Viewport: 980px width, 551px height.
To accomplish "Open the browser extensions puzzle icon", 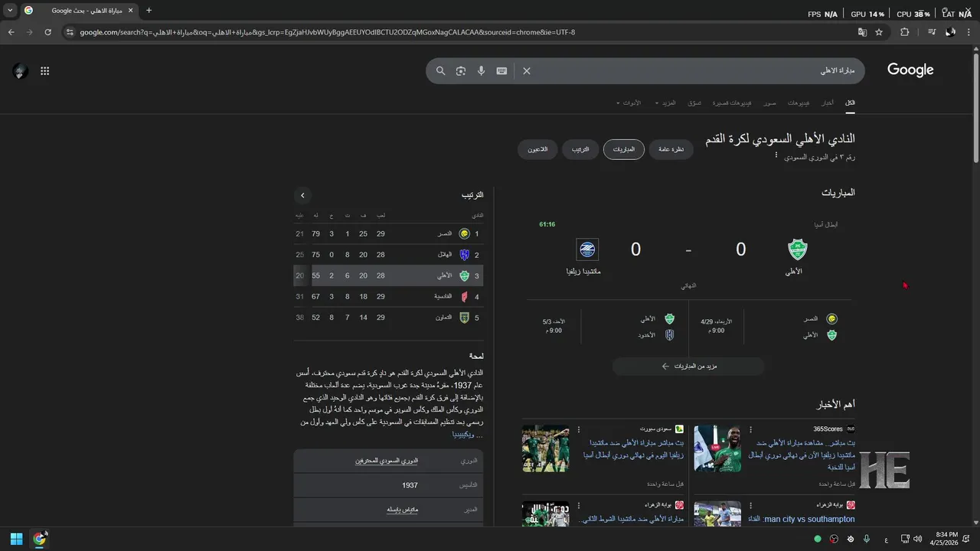I will pos(904,32).
